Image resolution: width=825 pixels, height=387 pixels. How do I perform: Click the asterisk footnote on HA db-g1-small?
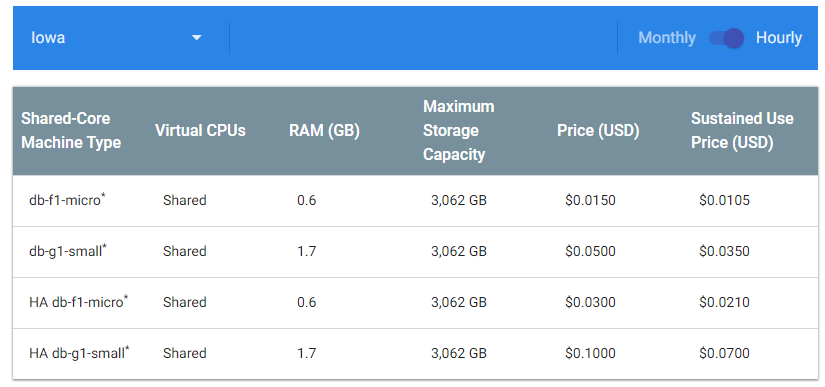(x=127, y=349)
